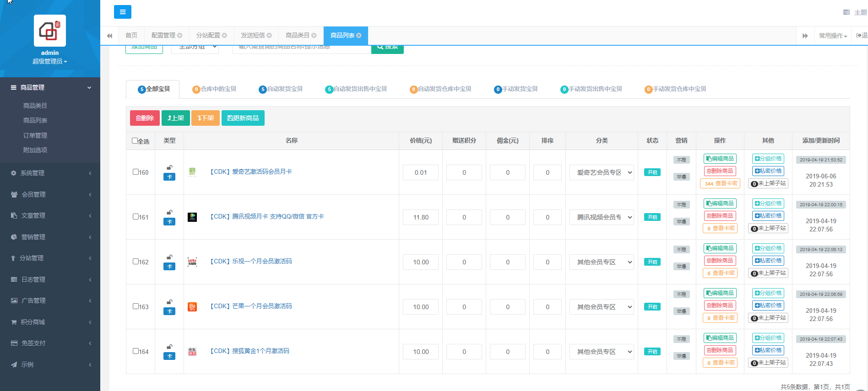
Task: Click lock icon for product 164
Action: (169, 347)
